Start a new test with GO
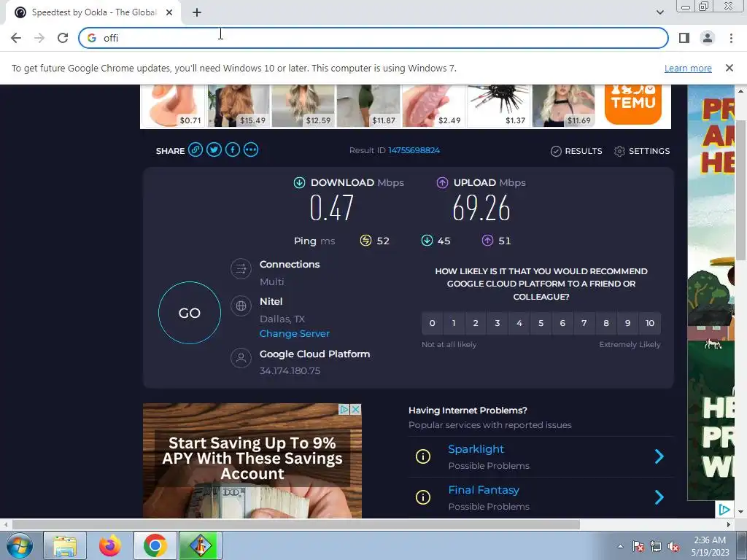The width and height of the screenshot is (747, 560). [190, 313]
